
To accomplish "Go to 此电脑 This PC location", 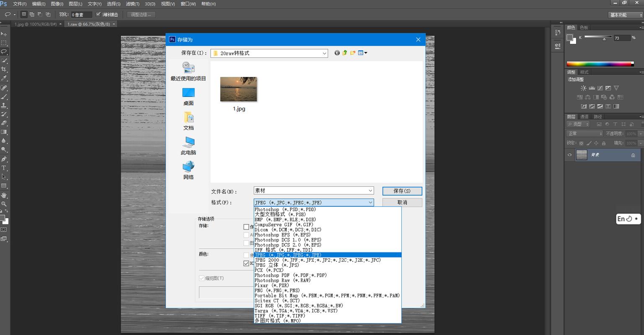I will point(189,146).
